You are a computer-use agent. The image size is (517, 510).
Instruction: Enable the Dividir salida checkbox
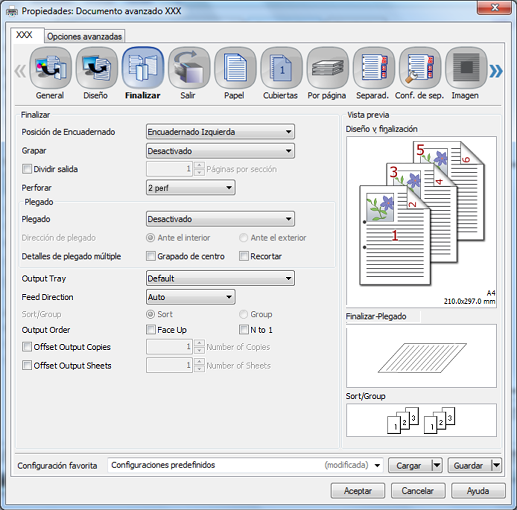[x=27, y=169]
